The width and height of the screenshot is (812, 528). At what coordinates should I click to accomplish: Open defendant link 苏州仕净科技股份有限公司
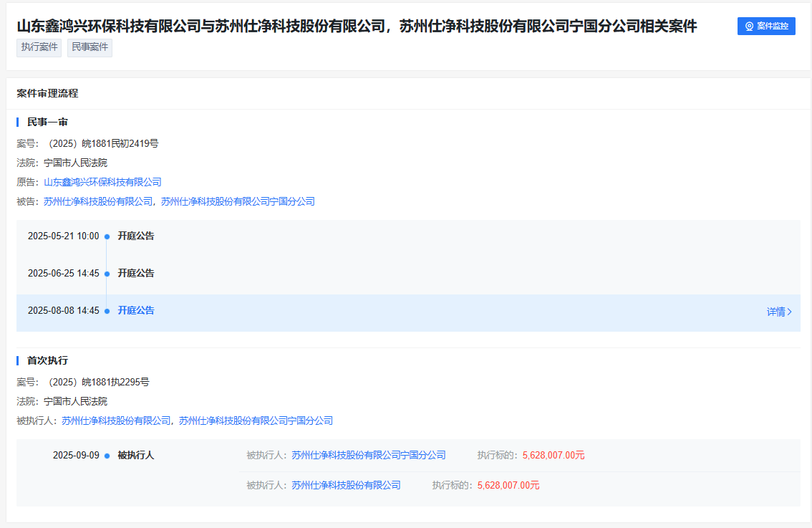click(x=99, y=201)
